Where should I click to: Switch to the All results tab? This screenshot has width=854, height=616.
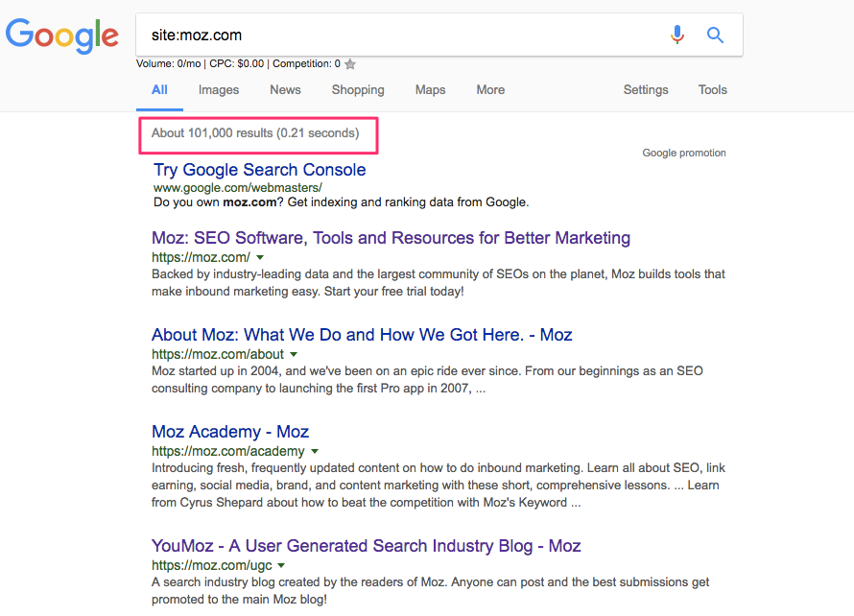(159, 89)
